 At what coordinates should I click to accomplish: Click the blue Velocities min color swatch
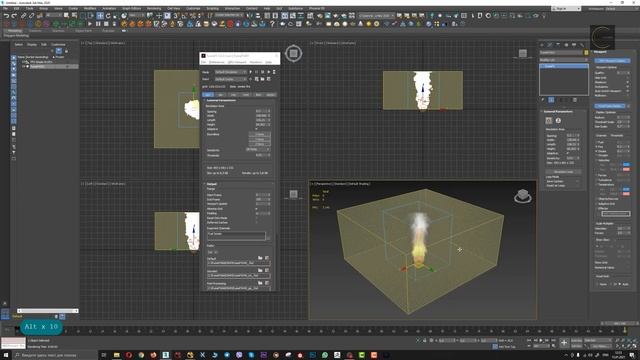[626, 165]
